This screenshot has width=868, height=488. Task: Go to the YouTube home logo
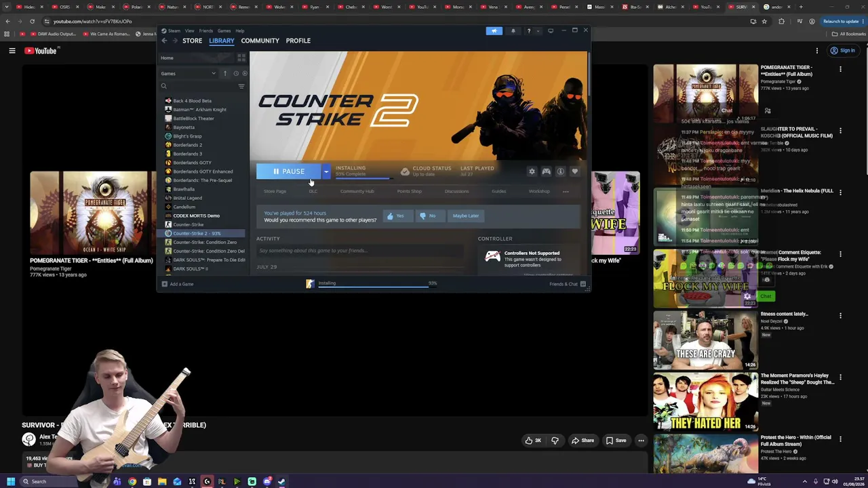pyautogui.click(x=42, y=51)
